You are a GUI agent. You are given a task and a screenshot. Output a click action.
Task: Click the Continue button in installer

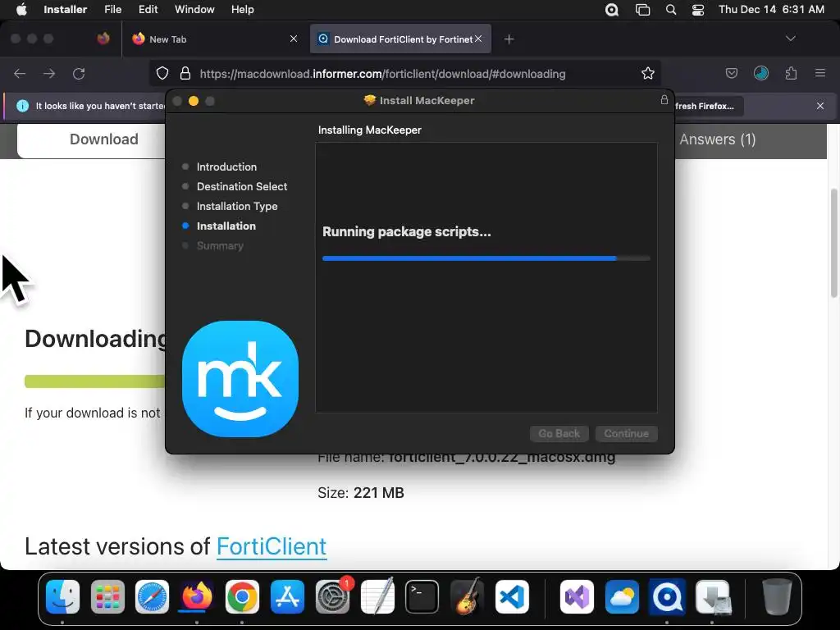coord(626,433)
